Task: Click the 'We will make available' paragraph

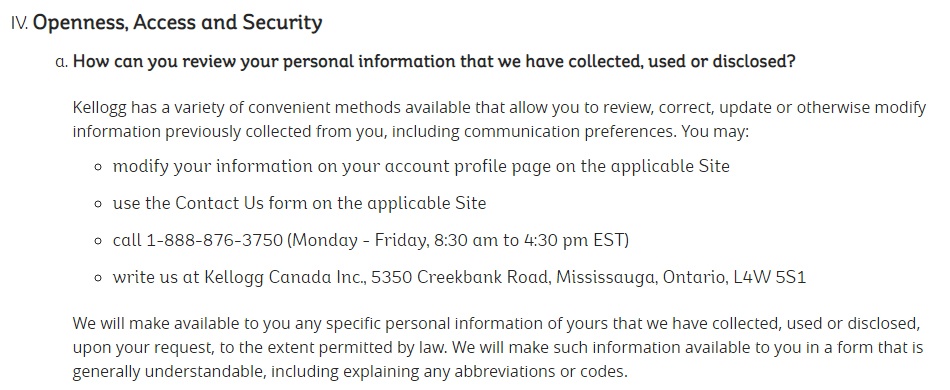Action: pos(498,348)
